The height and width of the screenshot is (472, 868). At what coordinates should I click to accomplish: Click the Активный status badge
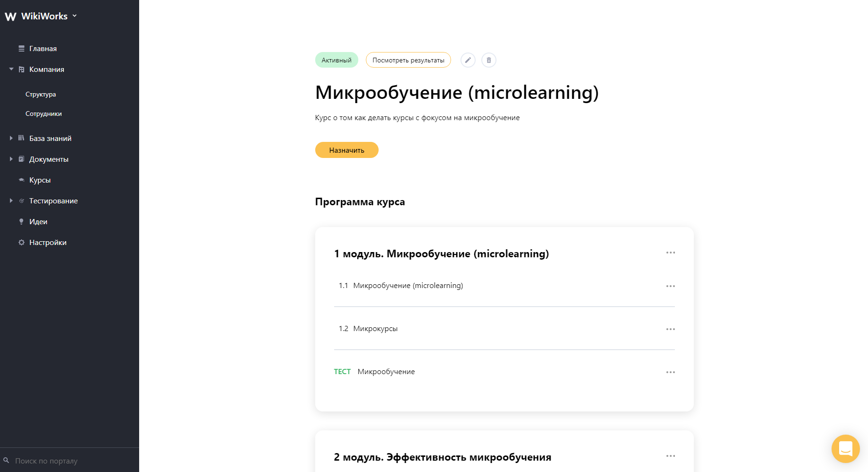point(337,60)
